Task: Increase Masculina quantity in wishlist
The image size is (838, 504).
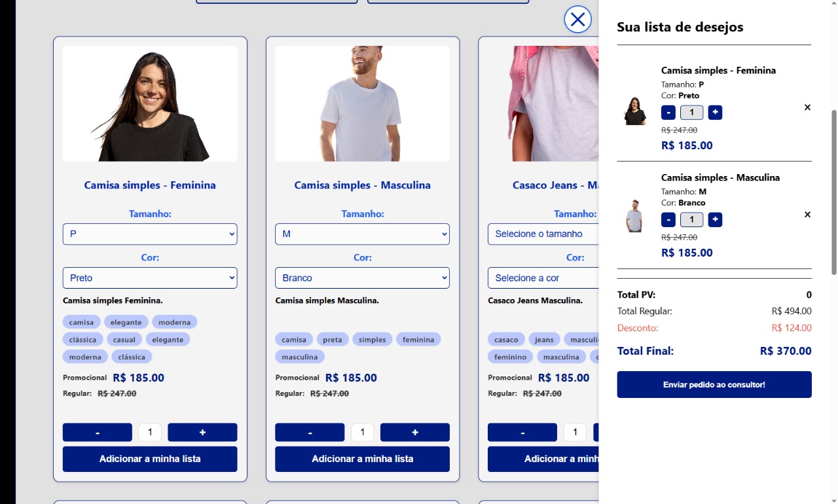Action: (x=715, y=220)
